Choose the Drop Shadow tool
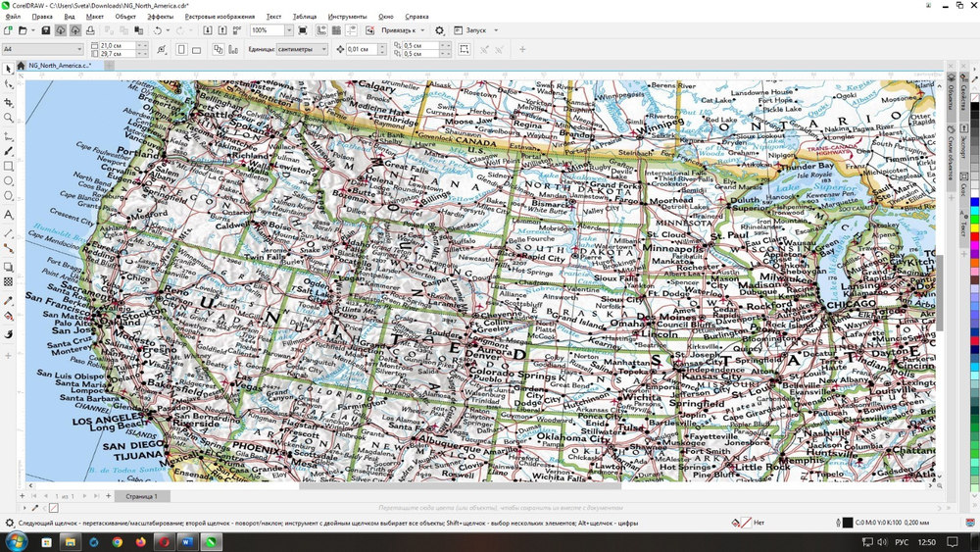The image size is (980, 552). click(8, 267)
